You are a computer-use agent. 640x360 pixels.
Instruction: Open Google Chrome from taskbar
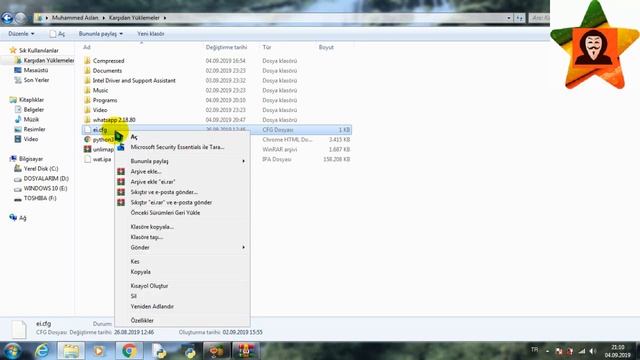(x=129, y=351)
